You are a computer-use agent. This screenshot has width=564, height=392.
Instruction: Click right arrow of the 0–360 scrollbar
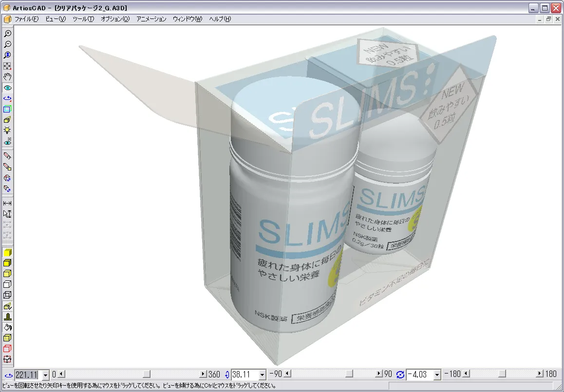pyautogui.click(x=203, y=374)
